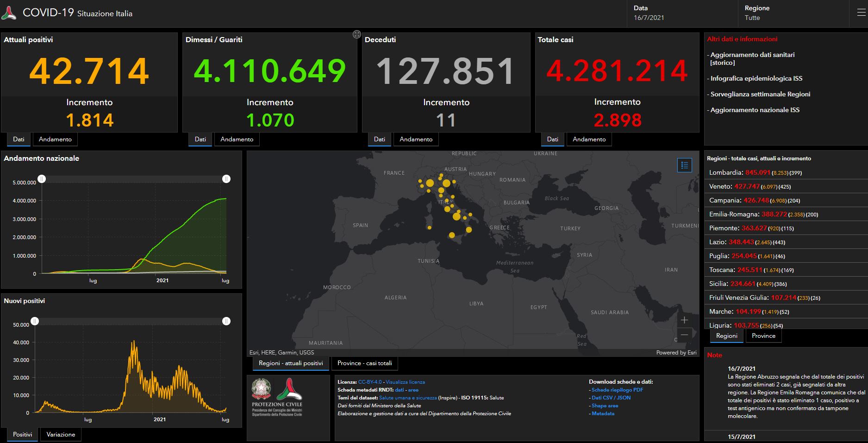The image size is (868, 443).
Task: Zoom in on the map with plus button
Action: click(684, 320)
